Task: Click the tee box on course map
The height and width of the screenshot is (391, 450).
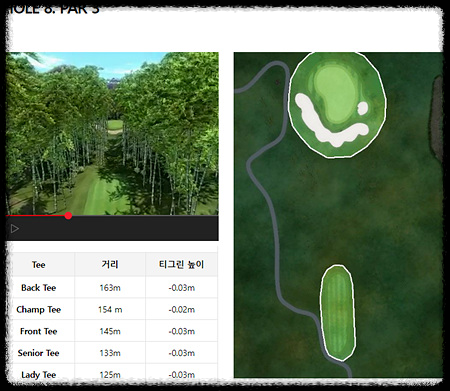Action: (338, 313)
